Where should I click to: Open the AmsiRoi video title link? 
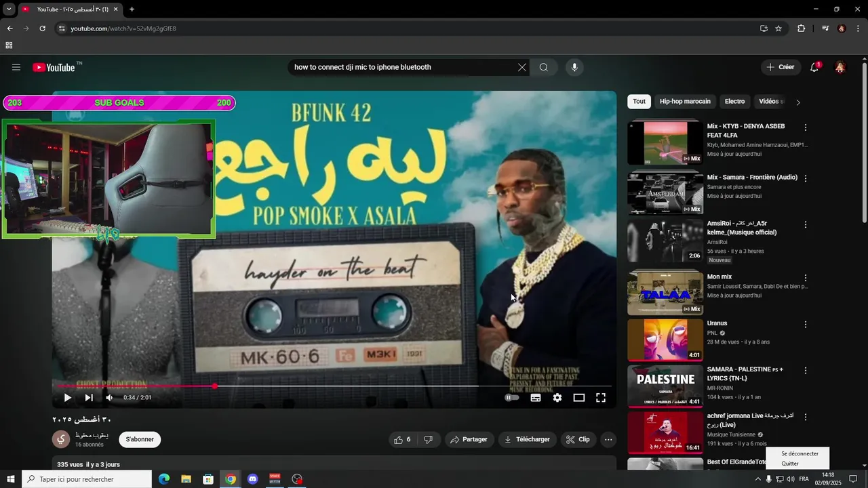742,228
